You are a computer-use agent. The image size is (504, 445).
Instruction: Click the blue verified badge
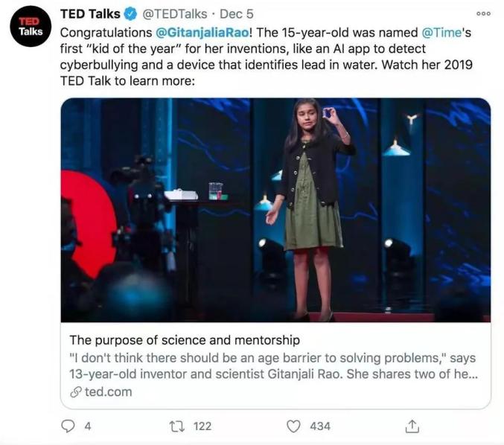(x=129, y=14)
